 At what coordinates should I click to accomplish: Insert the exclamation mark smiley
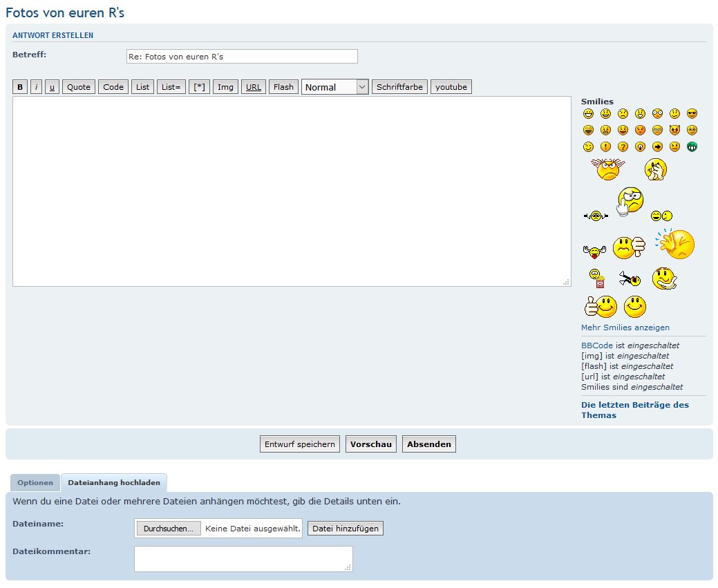[605, 146]
